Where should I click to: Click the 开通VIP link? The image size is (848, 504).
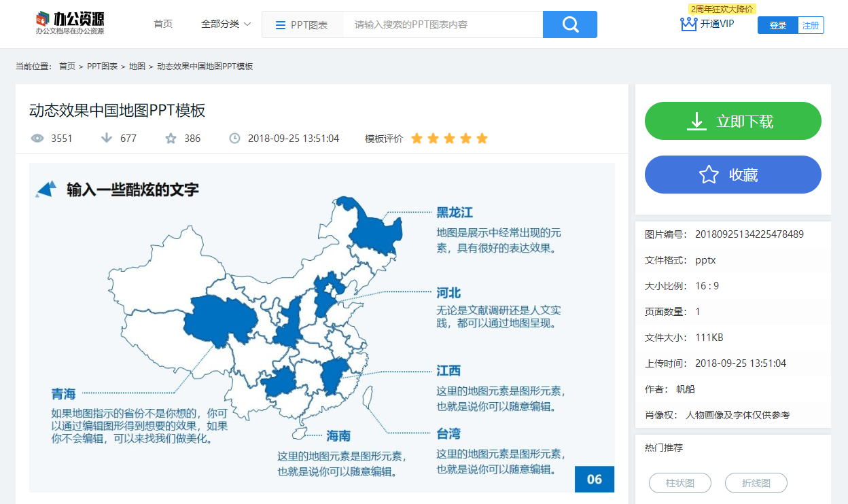[718, 24]
